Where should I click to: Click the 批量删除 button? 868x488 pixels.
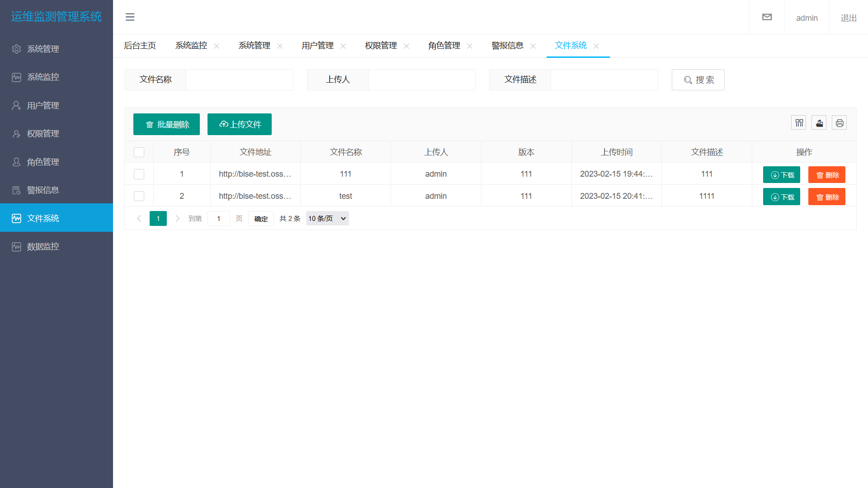[x=166, y=124]
